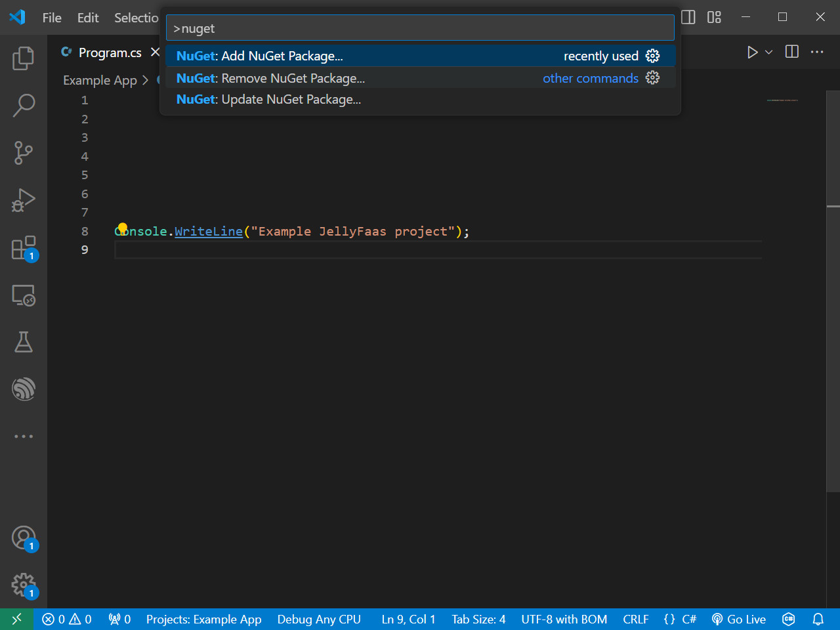Click line number 1 in gutter
Screen dimensions: 840x630
click(85, 100)
